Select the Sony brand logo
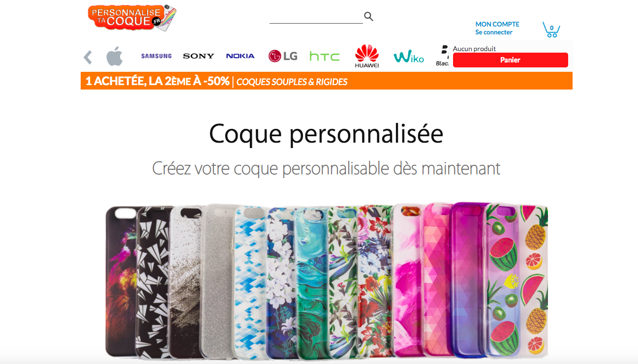 point(199,56)
